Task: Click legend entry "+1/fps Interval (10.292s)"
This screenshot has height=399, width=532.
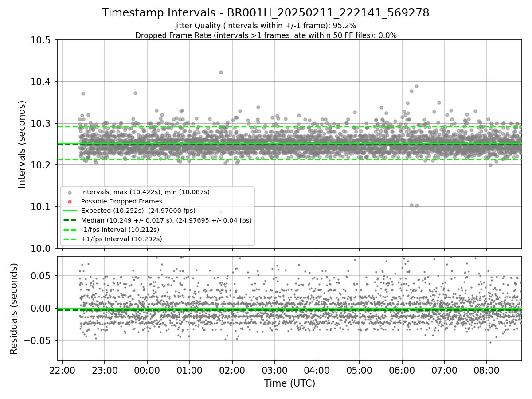Action: pos(121,239)
